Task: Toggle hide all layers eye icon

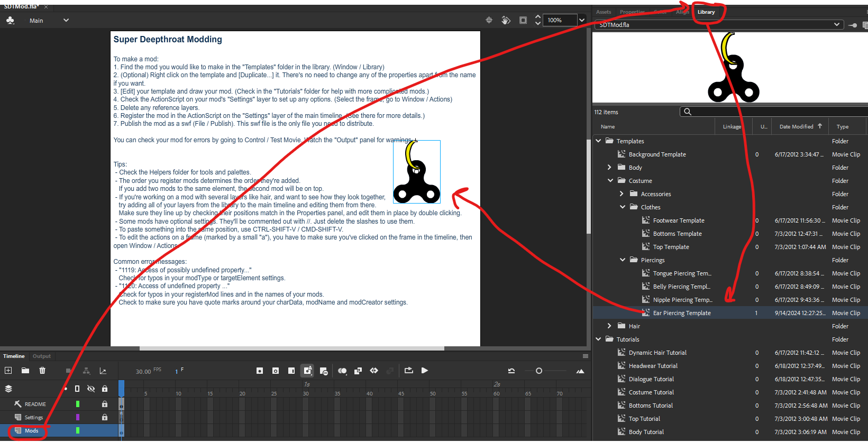Action: (91, 389)
